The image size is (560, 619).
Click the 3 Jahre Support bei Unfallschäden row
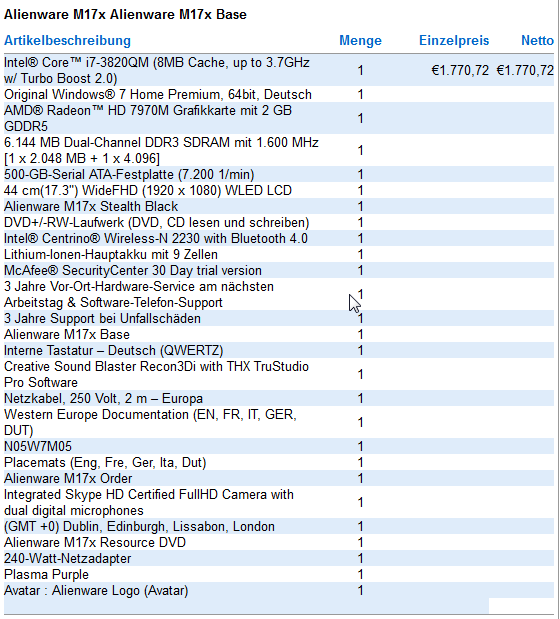[x=279, y=318]
